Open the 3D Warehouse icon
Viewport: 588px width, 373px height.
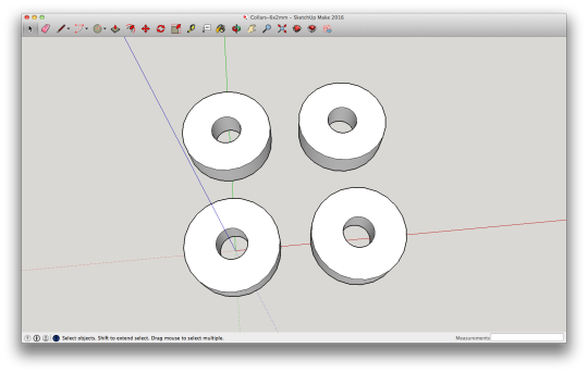tap(297, 29)
